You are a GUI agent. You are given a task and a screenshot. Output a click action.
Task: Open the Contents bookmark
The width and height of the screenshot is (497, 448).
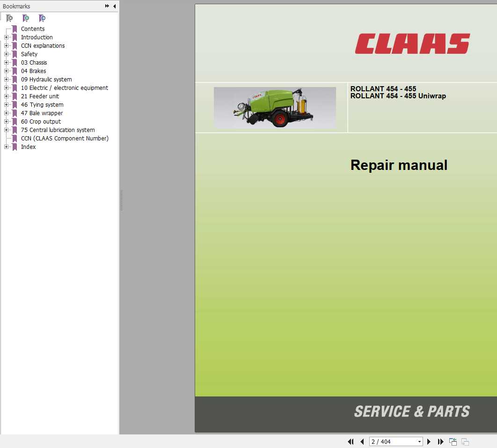click(33, 29)
